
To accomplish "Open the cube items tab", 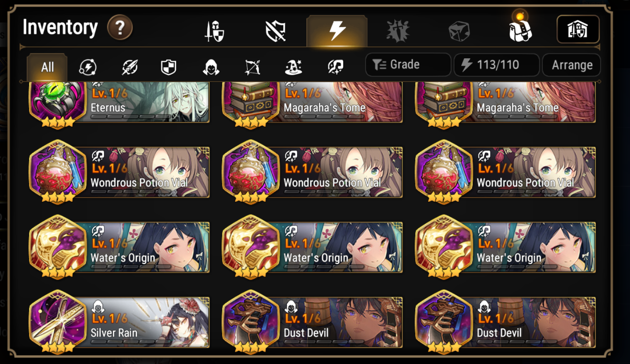I will point(459,31).
